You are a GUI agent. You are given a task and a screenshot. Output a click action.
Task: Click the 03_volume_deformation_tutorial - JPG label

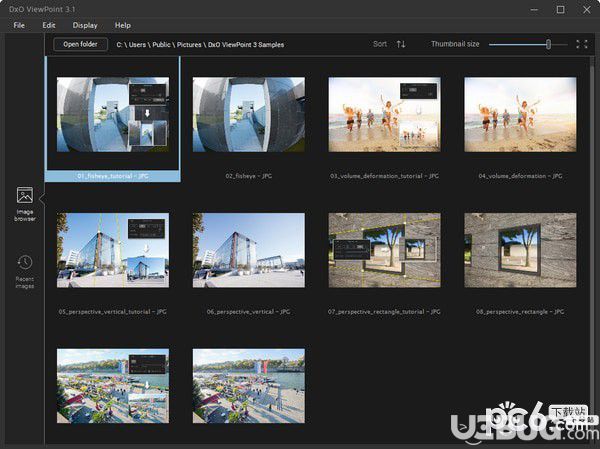point(385,176)
